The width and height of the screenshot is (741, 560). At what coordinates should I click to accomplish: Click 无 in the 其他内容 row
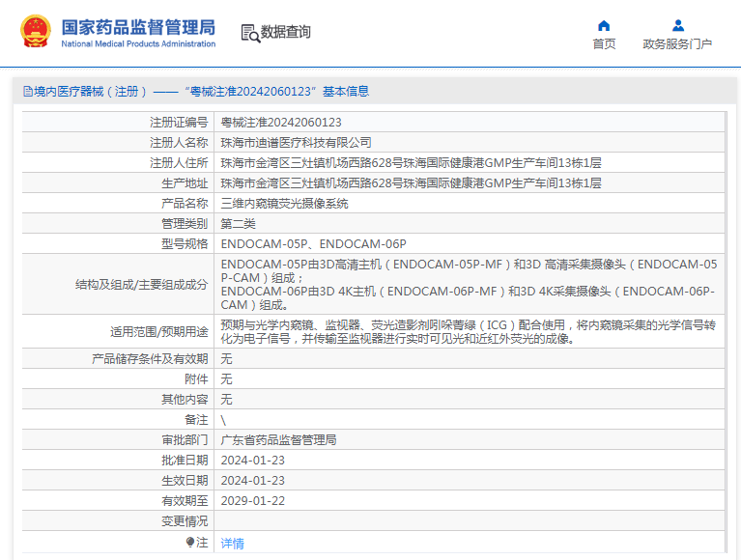(x=226, y=400)
